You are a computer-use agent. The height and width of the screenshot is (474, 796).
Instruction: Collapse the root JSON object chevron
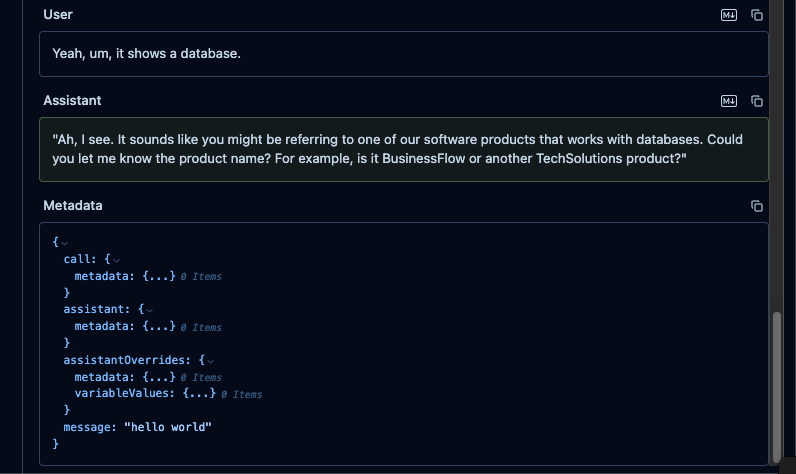coord(65,243)
